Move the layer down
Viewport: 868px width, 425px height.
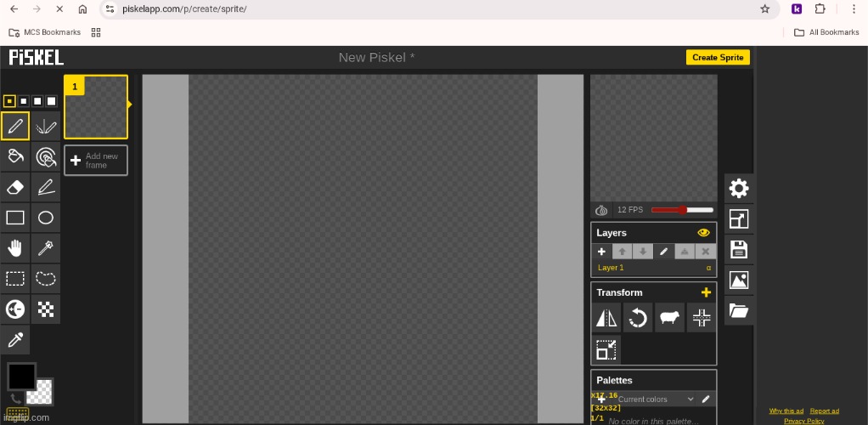click(x=643, y=252)
